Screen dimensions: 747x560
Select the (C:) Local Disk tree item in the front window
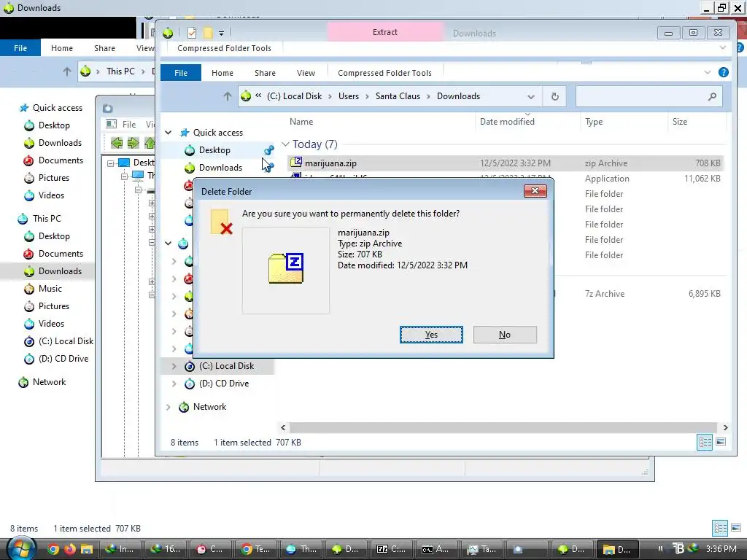pos(226,366)
